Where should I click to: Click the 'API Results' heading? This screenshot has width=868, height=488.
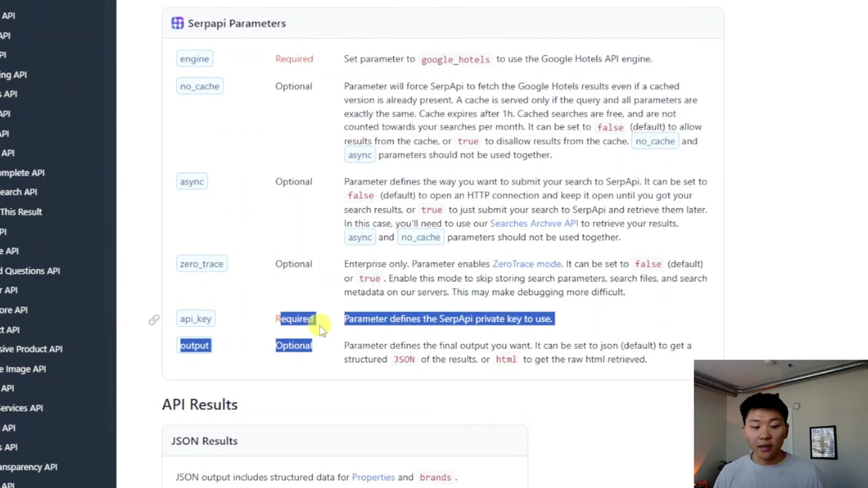point(200,405)
